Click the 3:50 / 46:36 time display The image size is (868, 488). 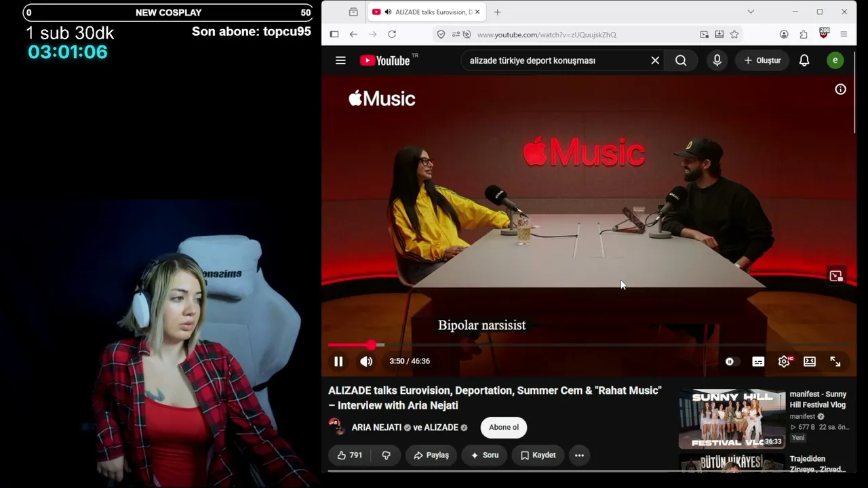410,361
